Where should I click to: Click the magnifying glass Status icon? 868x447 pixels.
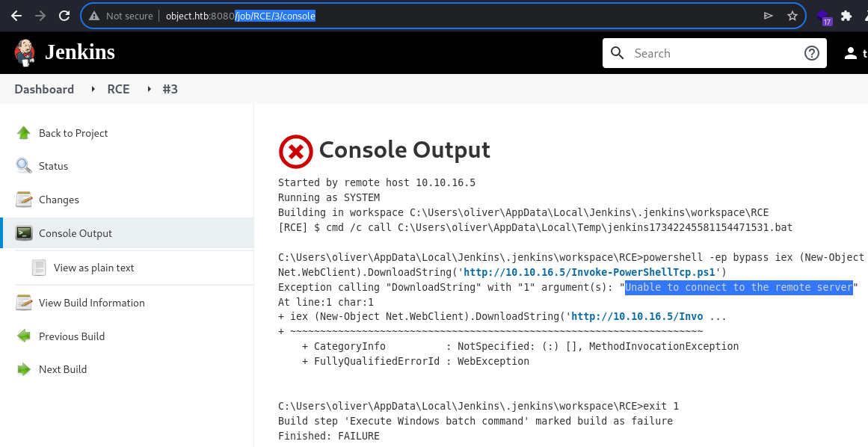pos(24,166)
